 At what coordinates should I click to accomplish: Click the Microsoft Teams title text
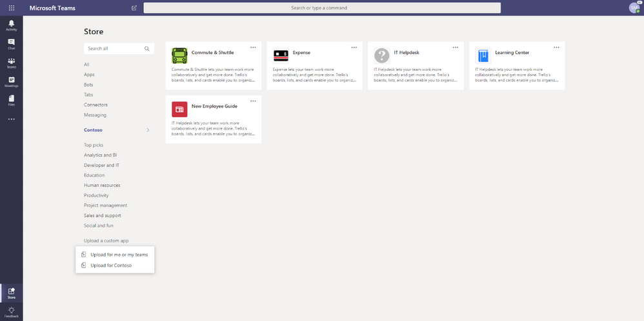52,8
